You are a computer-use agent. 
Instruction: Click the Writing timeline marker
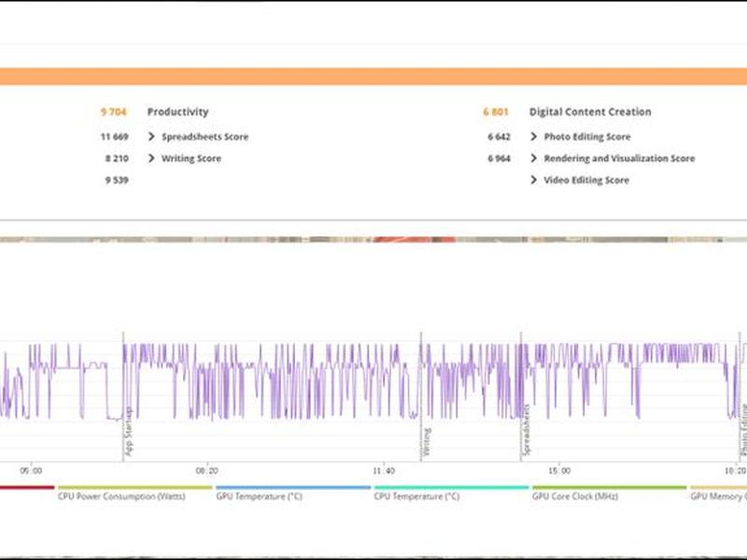pos(427,441)
